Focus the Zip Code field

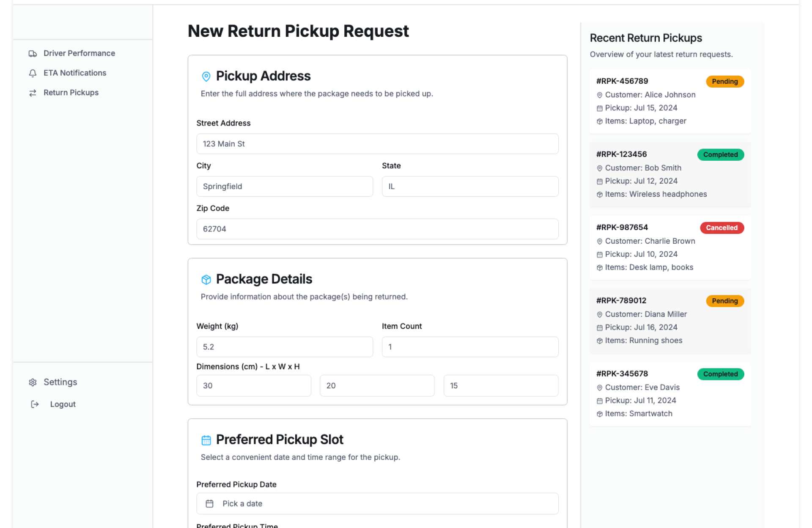tap(377, 229)
